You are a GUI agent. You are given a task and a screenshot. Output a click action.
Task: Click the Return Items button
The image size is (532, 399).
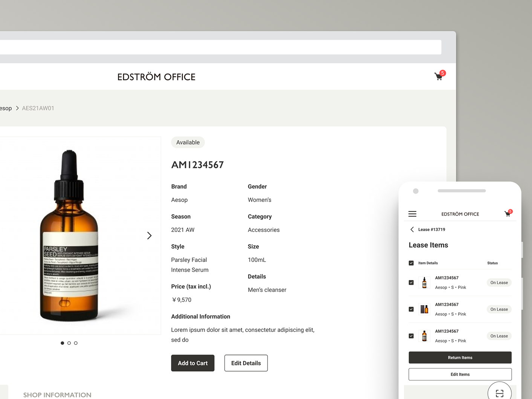point(460,358)
